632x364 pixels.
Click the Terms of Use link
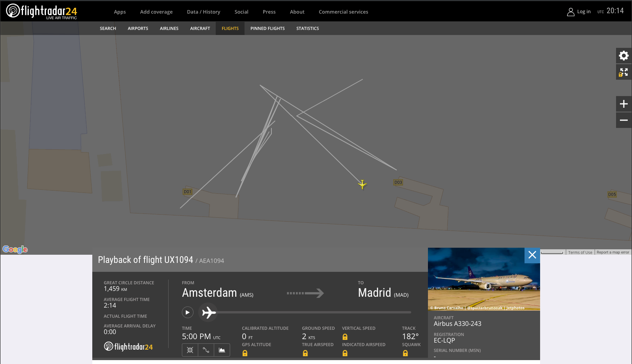(x=580, y=252)
